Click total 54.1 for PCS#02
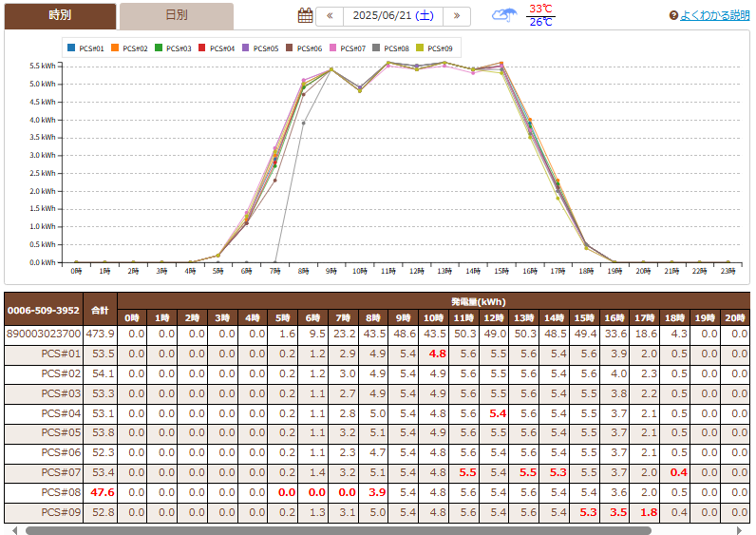The height and width of the screenshot is (535, 756). (101, 373)
